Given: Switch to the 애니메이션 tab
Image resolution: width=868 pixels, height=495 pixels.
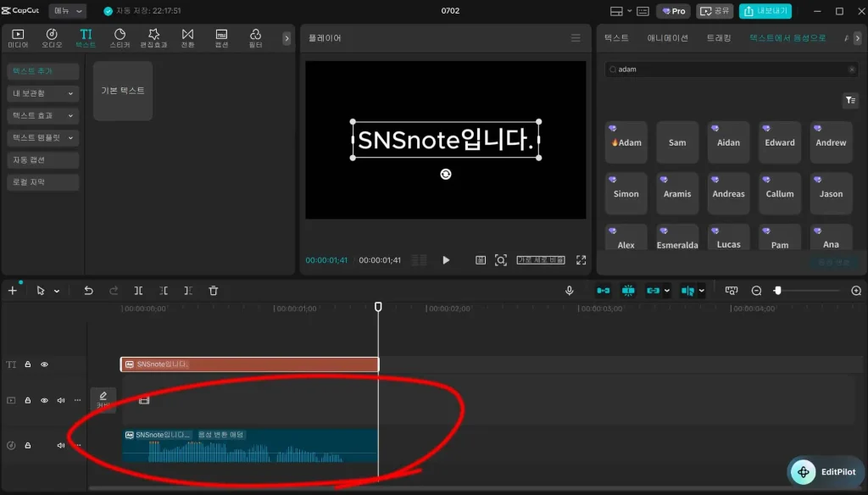Looking at the screenshot, I should tap(668, 38).
